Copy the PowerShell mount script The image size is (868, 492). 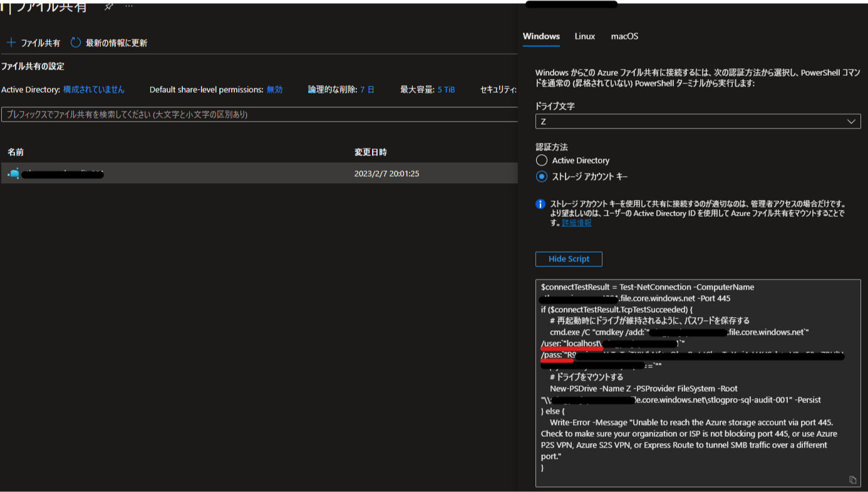[x=852, y=479]
